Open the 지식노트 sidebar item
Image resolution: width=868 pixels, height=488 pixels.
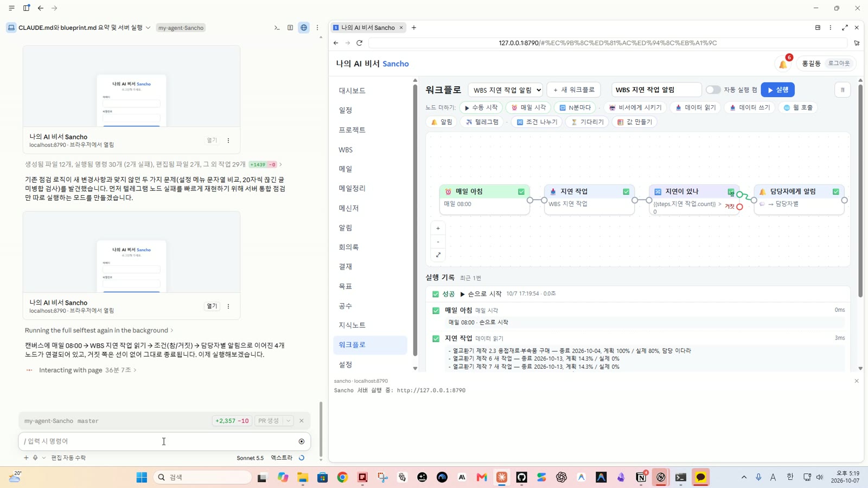pos(352,325)
